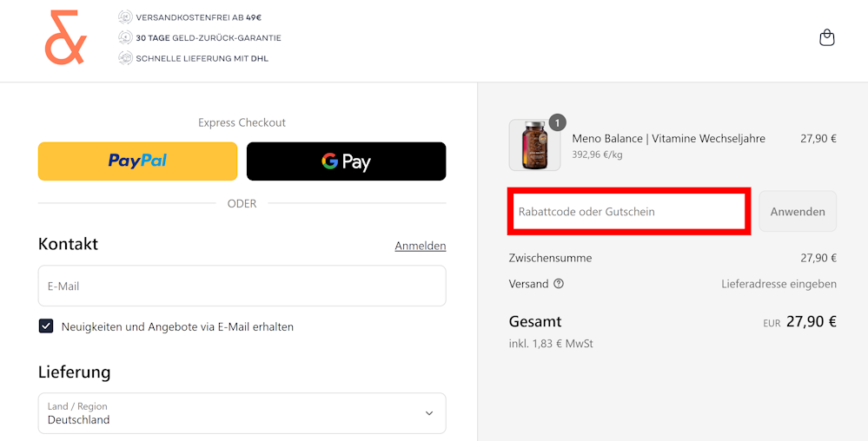Viewport: 868px width, 441px height.
Task: Click the free shipping badge icon
Action: pyautogui.click(x=125, y=17)
